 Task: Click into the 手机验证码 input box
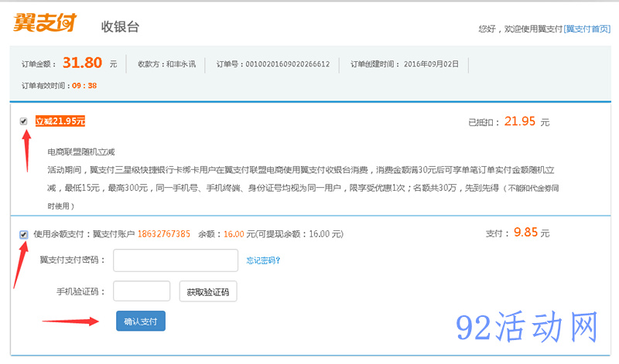(x=142, y=291)
